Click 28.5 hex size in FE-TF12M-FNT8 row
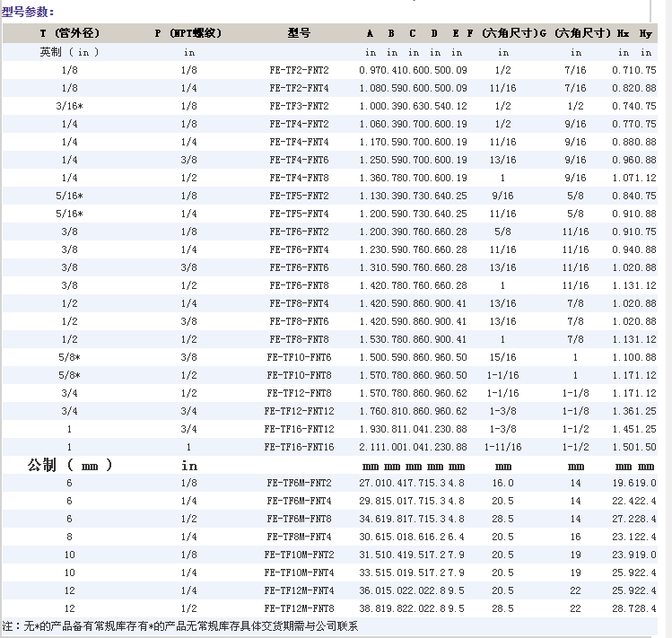 502,609
